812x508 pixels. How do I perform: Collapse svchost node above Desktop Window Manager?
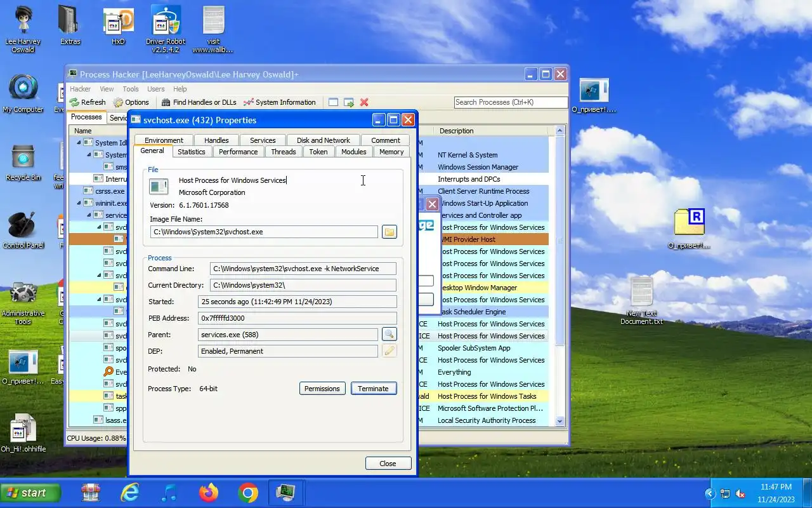99,276
